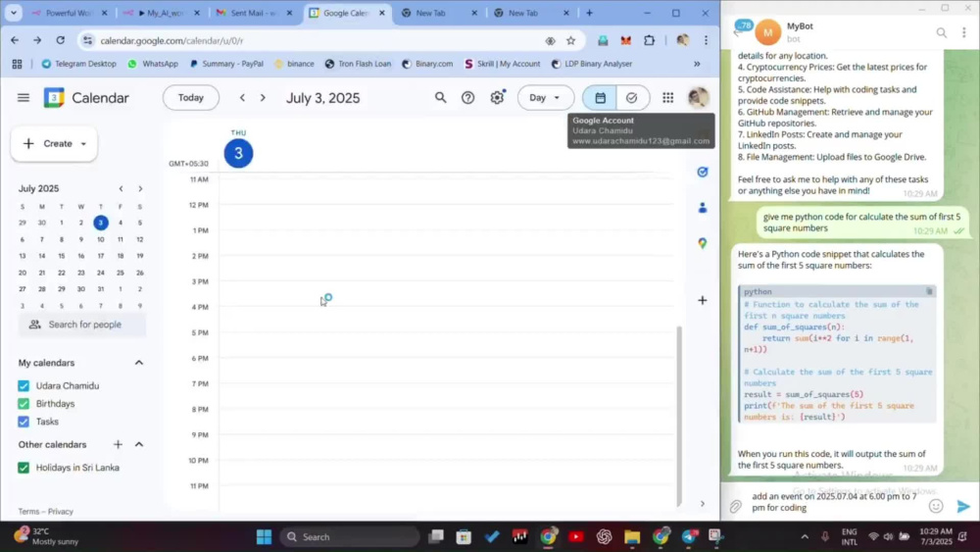
Task: Open Privacy link
Action: (61, 512)
